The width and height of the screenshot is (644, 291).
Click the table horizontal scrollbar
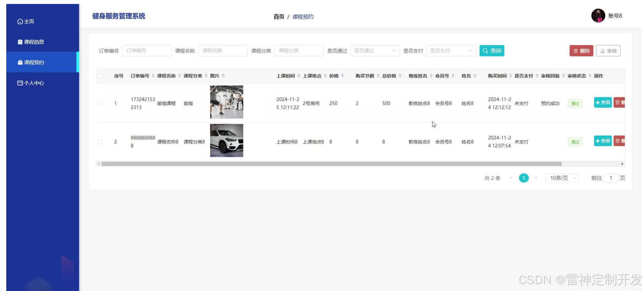tap(331, 164)
